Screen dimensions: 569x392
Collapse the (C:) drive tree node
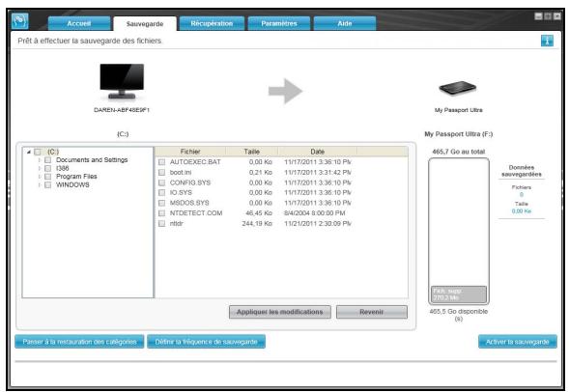pyautogui.click(x=29, y=152)
